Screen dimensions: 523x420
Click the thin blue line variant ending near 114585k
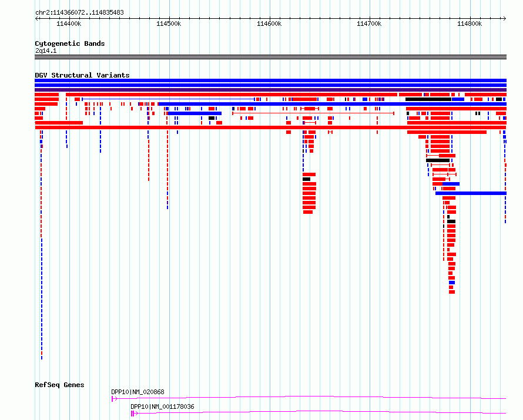click(x=169, y=99)
